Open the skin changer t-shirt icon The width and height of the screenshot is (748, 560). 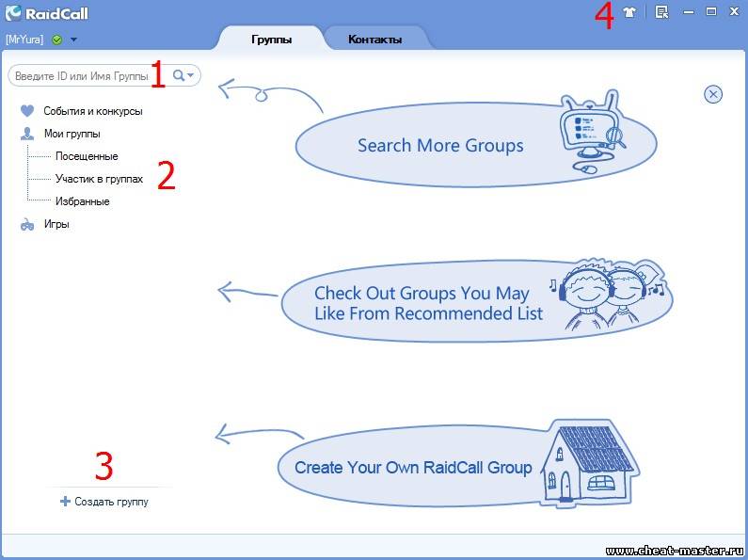tap(629, 12)
